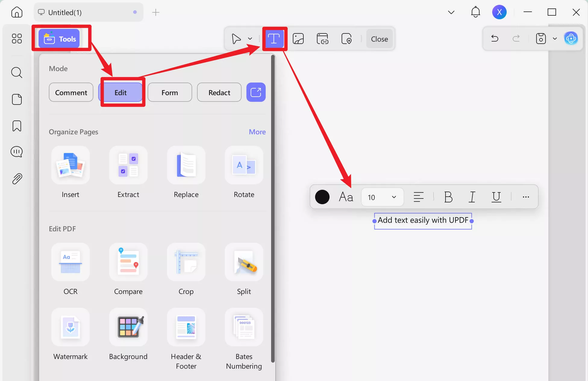Open the Attachments panel
Image resolution: width=588 pixels, height=381 pixels.
(x=17, y=178)
